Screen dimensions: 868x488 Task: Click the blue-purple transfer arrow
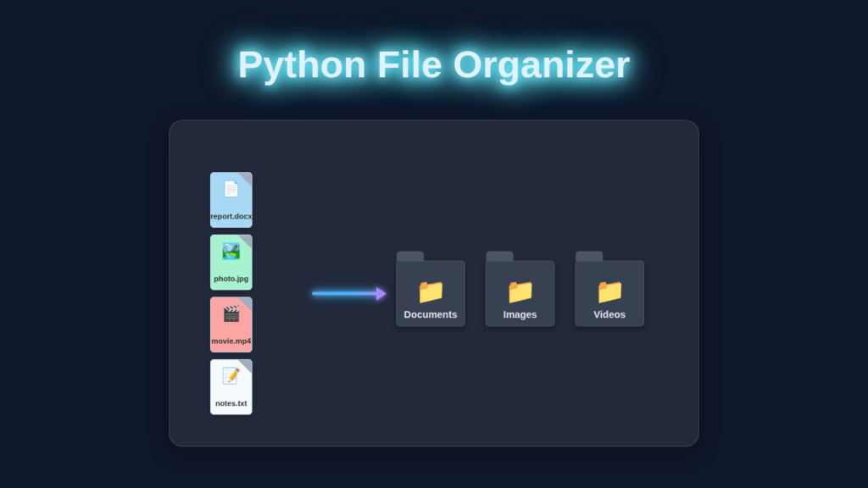tap(346, 293)
